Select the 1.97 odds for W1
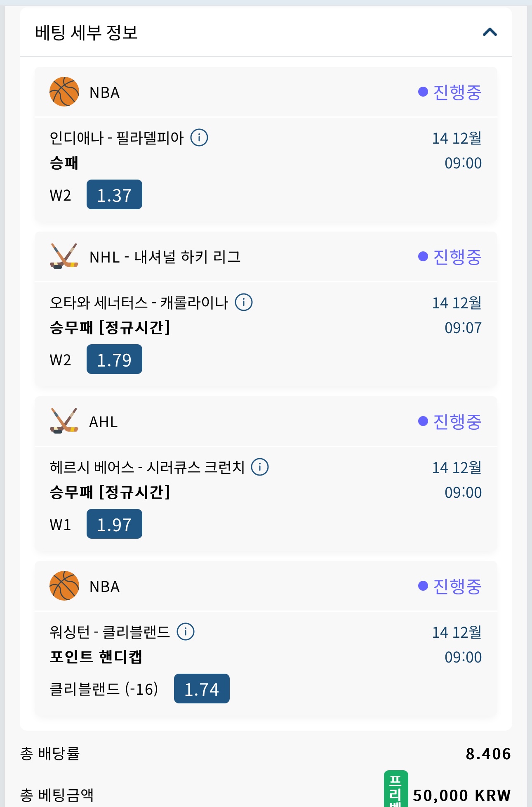Image resolution: width=532 pixels, height=807 pixels. [114, 524]
